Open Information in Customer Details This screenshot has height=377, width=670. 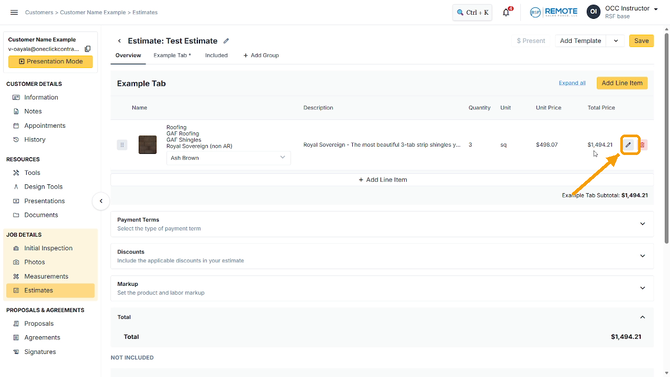[41, 97]
